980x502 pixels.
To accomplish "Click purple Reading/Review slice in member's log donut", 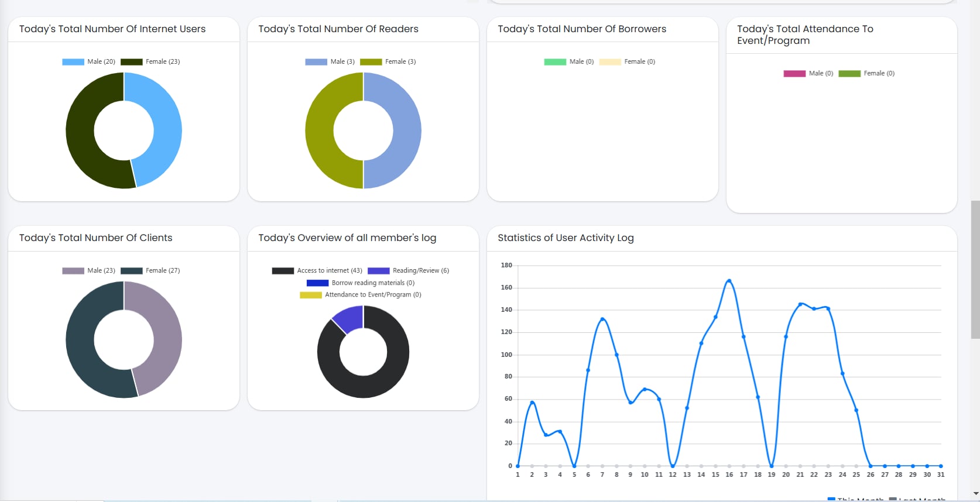I will [x=349, y=318].
